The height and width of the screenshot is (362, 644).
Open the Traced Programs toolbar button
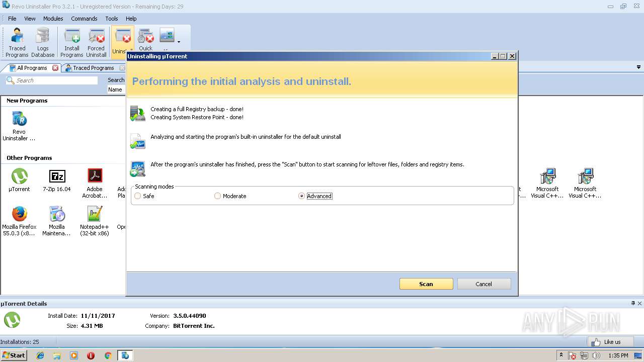[17, 43]
